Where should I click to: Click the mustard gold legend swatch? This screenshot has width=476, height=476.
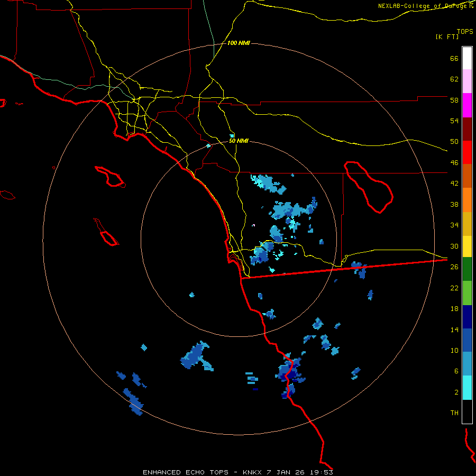[x=467, y=223]
